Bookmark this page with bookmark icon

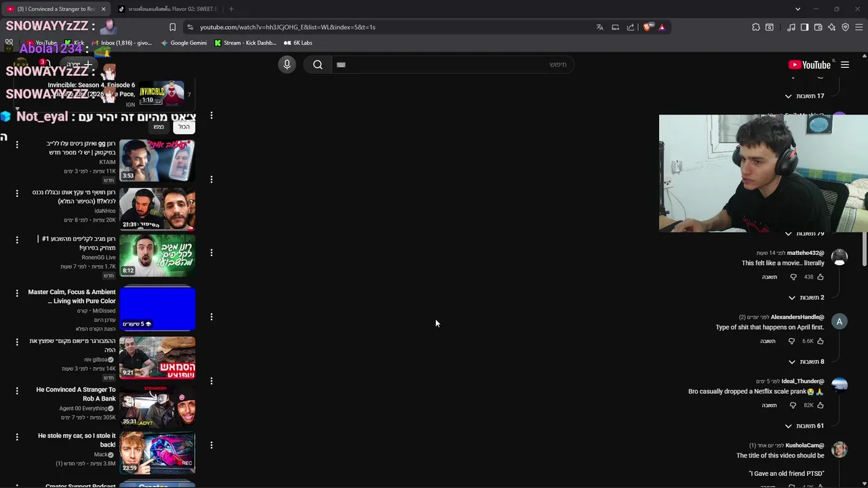[172, 27]
